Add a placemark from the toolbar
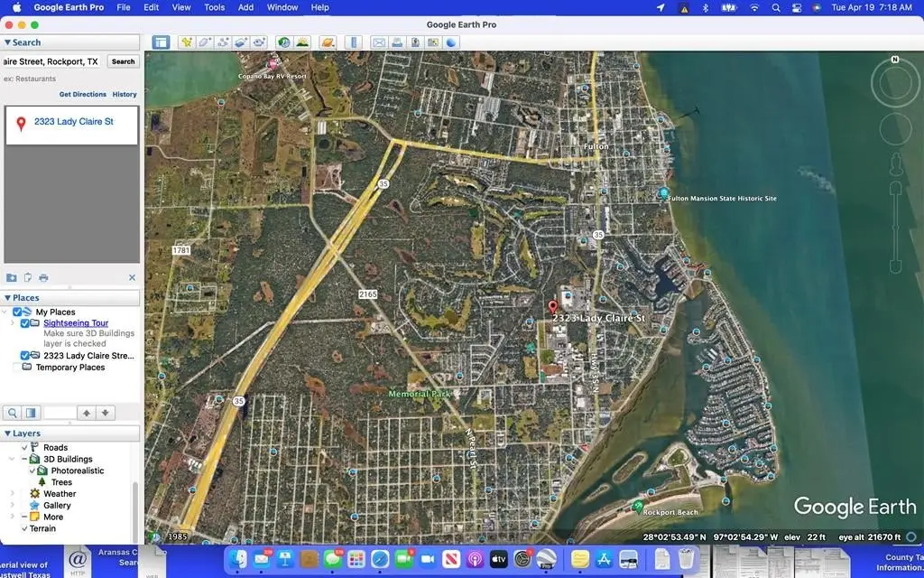 pos(186,42)
